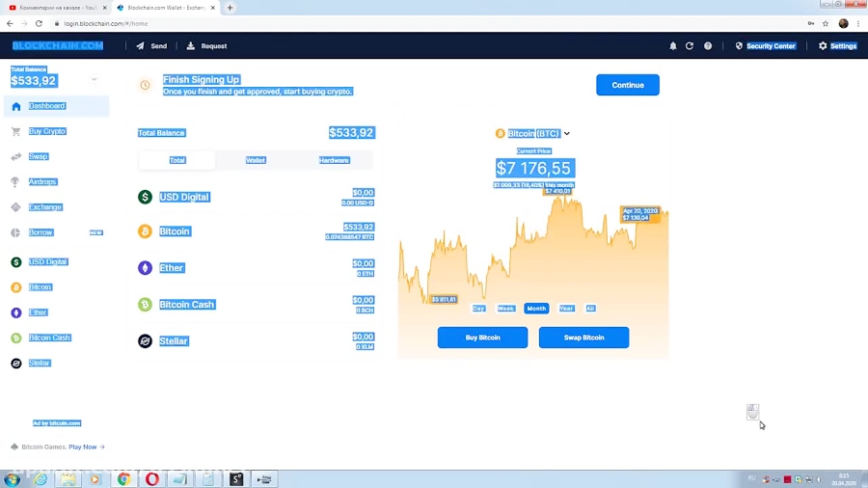The height and width of the screenshot is (488, 868).
Task: Open USD Digital in sidebar
Action: coord(48,261)
